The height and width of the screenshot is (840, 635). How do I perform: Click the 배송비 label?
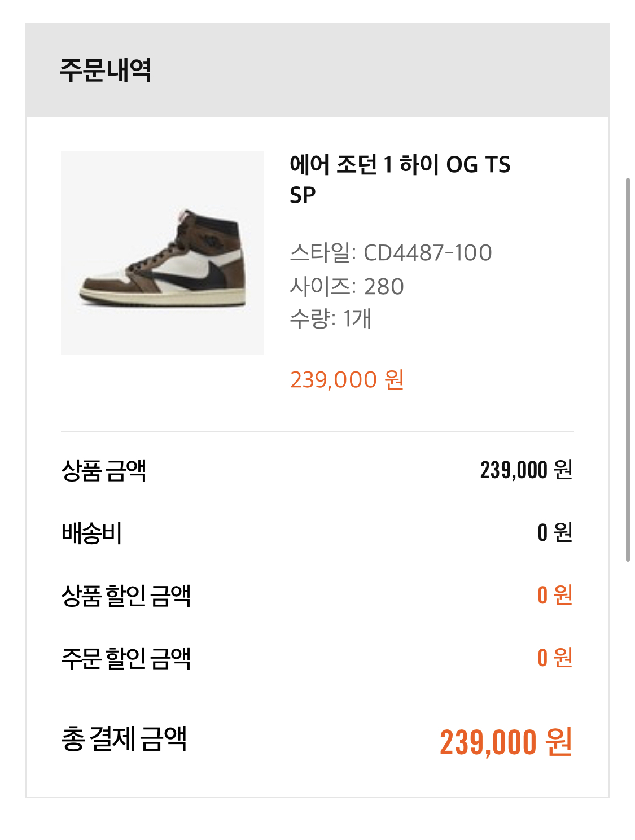point(91,533)
